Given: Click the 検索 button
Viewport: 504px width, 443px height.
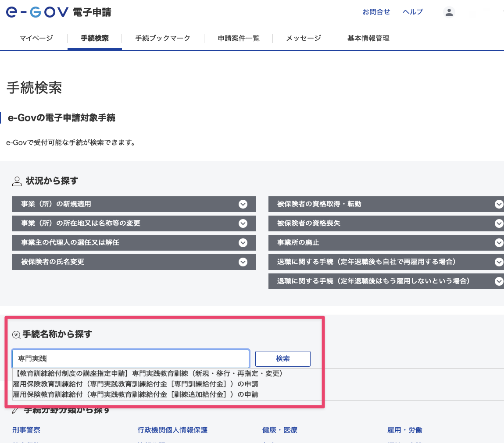Looking at the screenshot, I should point(282,358).
